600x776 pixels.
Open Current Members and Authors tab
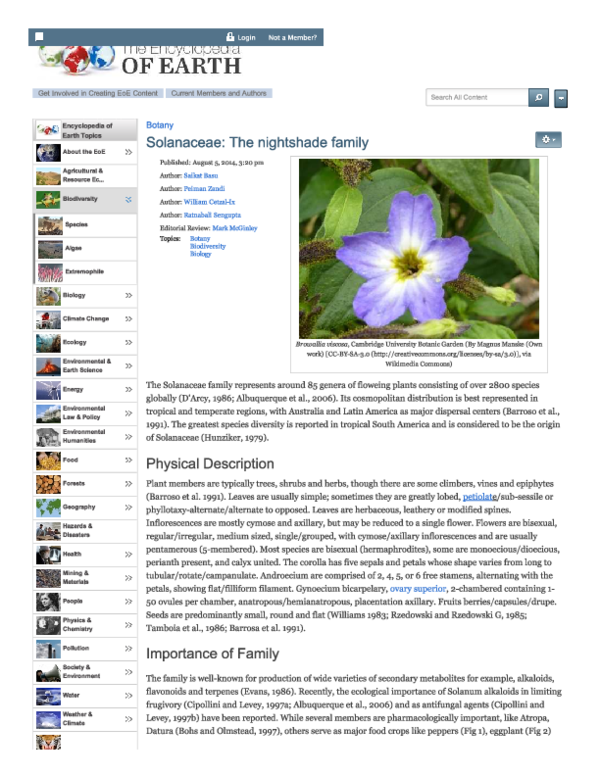219,93
